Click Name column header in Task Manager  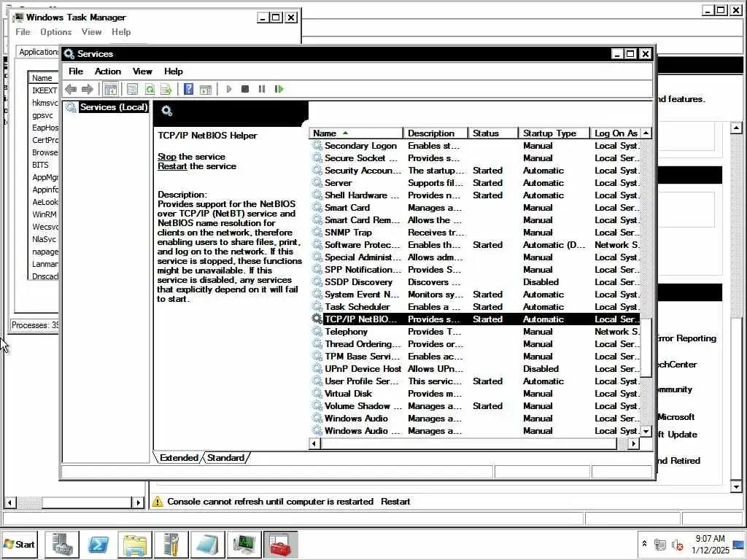[x=43, y=78]
